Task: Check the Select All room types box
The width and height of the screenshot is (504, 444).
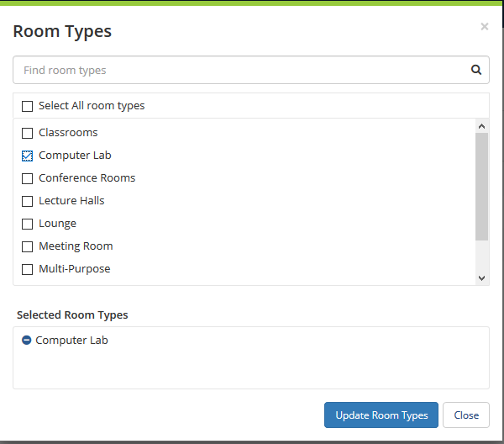Action: pos(28,107)
